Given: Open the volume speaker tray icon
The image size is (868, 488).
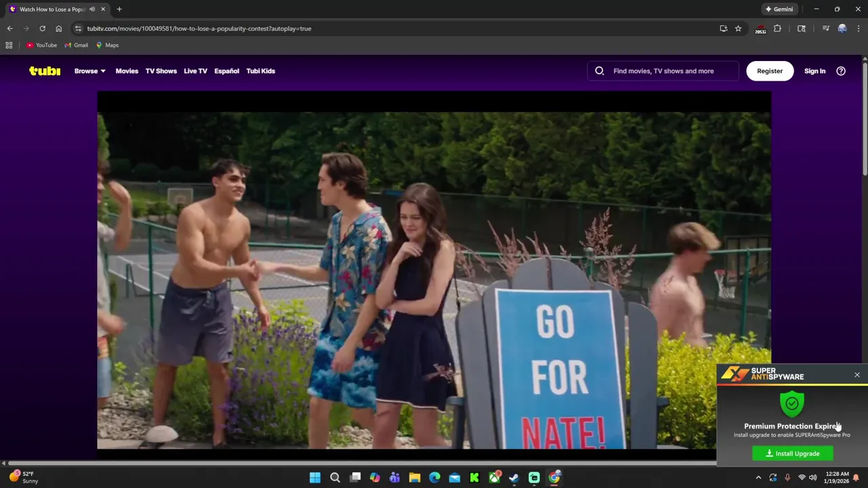Looking at the screenshot, I should tap(813, 478).
